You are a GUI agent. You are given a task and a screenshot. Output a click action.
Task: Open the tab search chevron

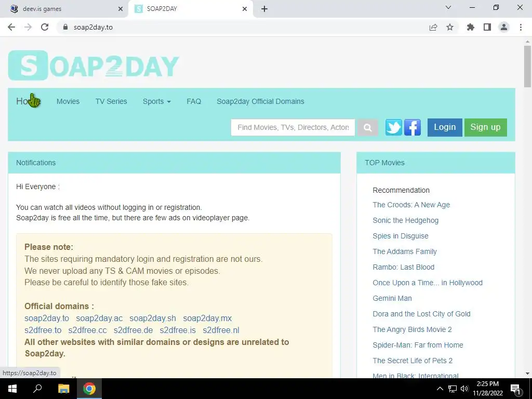pyautogui.click(x=448, y=7)
